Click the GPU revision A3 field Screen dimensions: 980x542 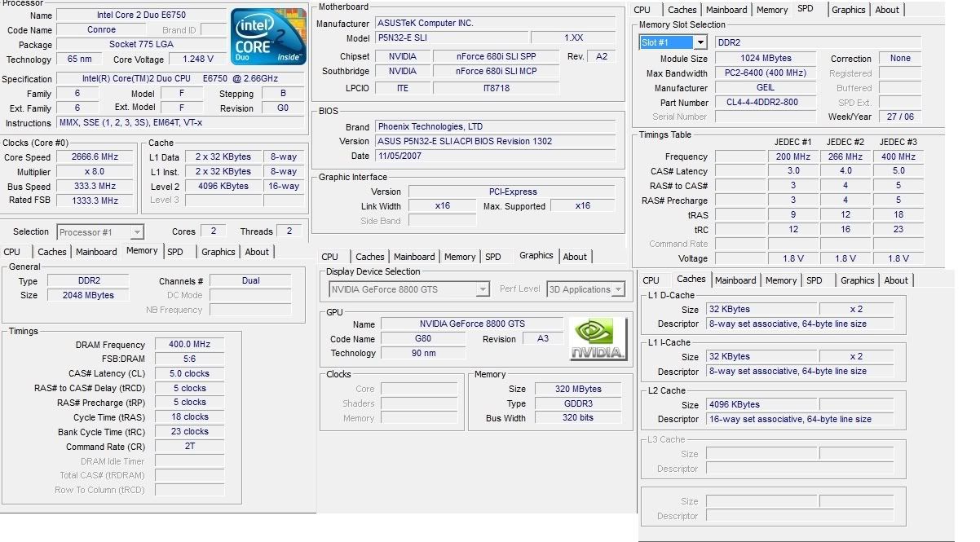coord(544,339)
